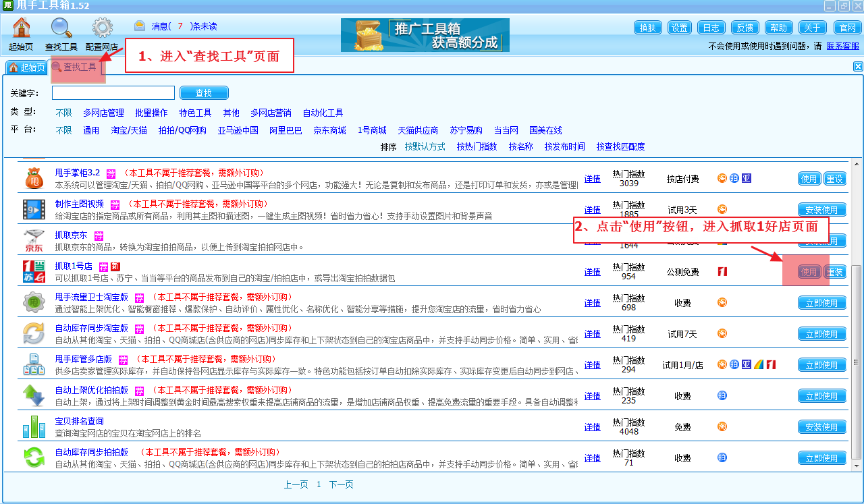This screenshot has width=864, height=504.
Task: Open 详情 link for 宝贝排名查询
Action: pyautogui.click(x=593, y=427)
